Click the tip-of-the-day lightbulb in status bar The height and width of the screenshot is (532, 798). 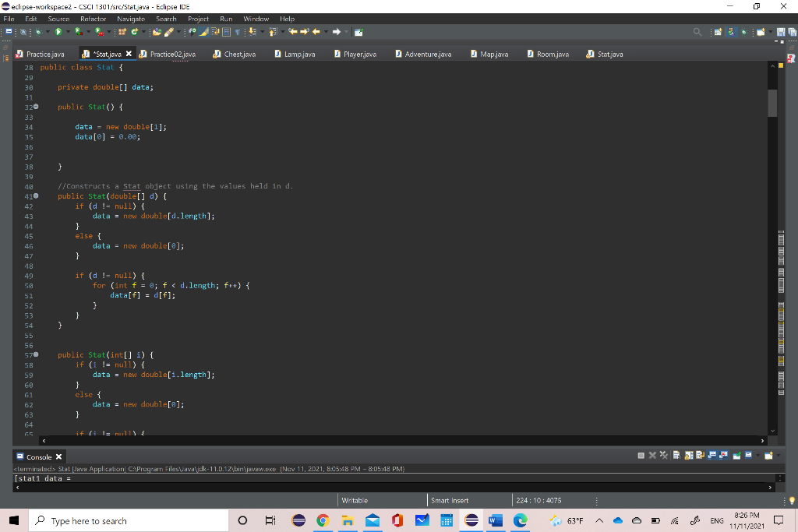click(x=792, y=501)
